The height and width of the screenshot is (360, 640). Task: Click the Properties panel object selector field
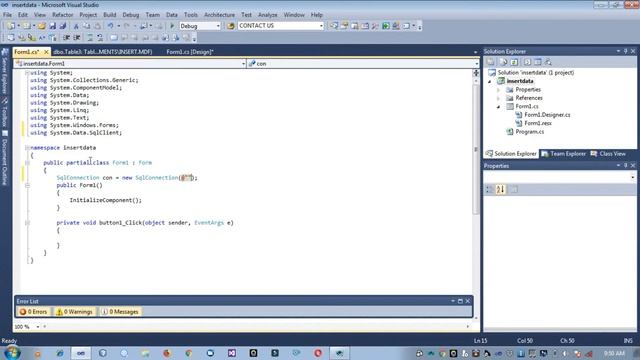(560, 177)
